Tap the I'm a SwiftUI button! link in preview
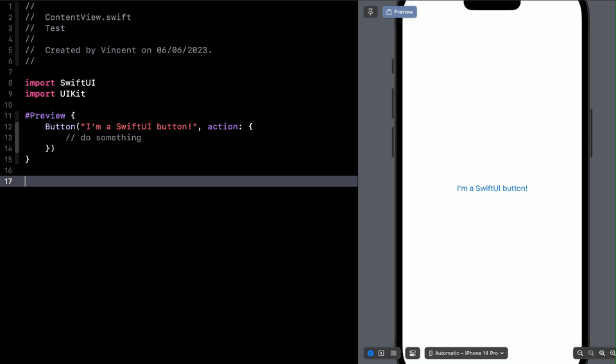Image resolution: width=616 pixels, height=364 pixels. click(492, 188)
